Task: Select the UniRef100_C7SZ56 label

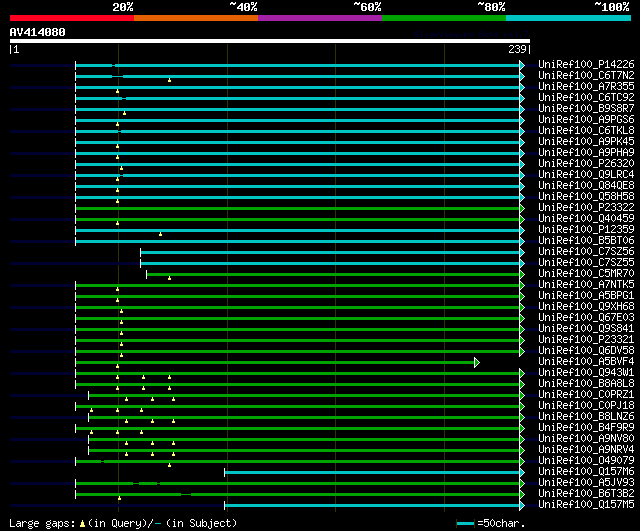Action: (586, 252)
